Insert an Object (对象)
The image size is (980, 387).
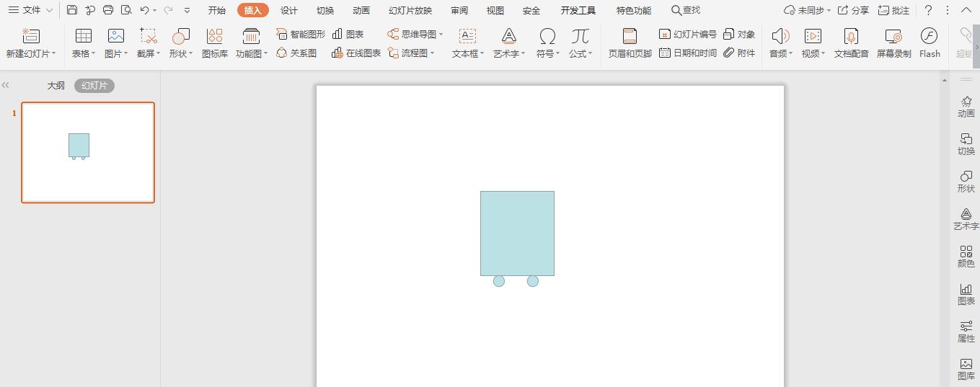point(739,34)
